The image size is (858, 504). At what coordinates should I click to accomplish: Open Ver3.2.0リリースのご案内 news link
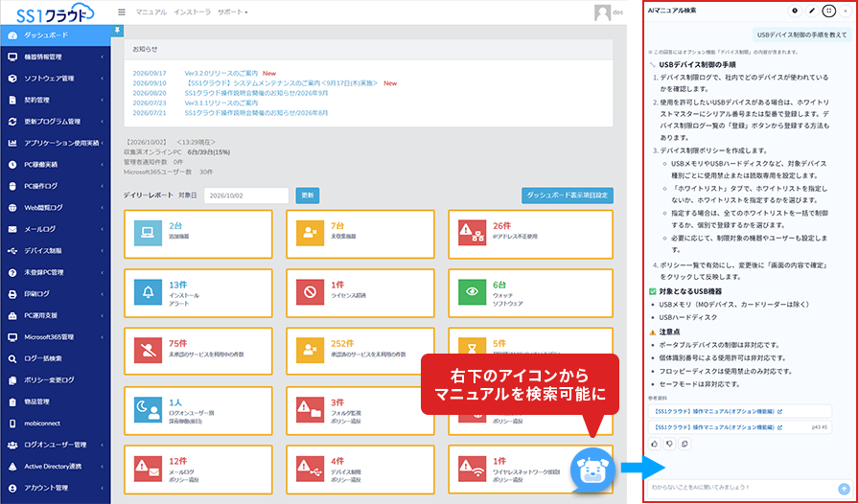click(221, 73)
